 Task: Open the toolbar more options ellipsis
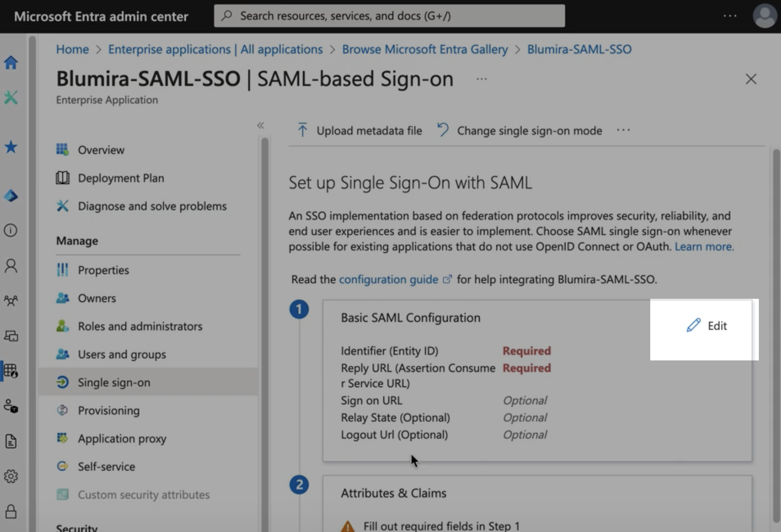(x=623, y=130)
